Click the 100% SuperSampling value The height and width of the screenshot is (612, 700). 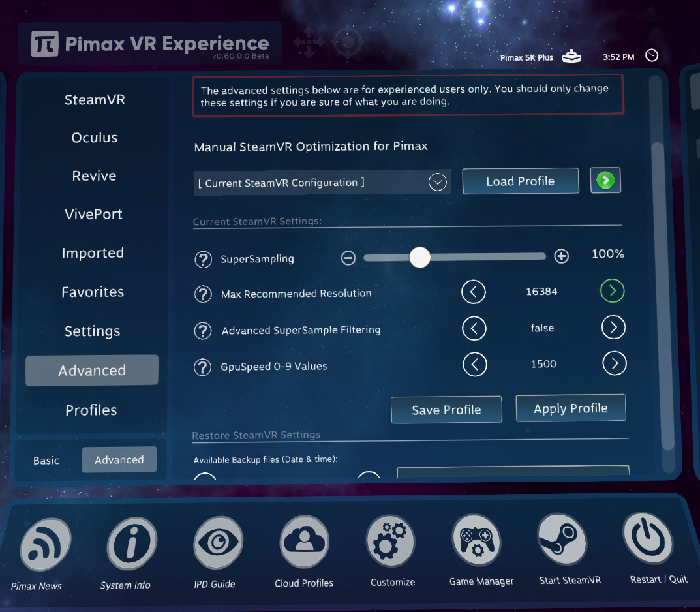click(607, 254)
